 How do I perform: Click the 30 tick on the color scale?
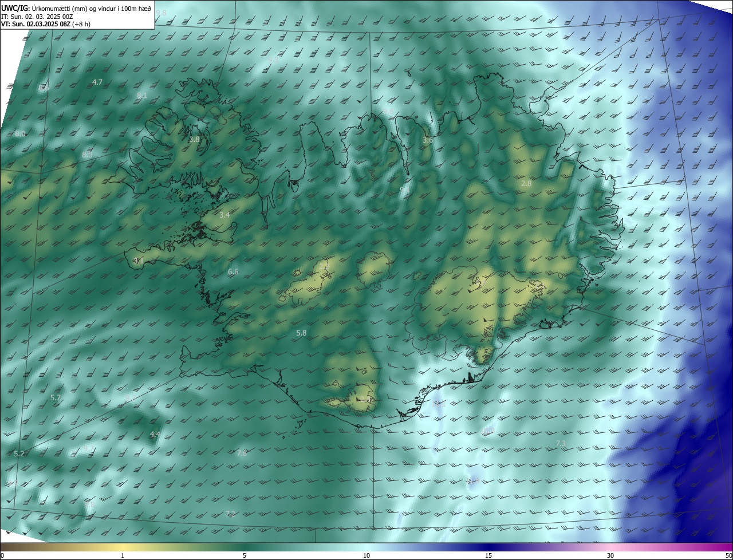[x=610, y=555]
